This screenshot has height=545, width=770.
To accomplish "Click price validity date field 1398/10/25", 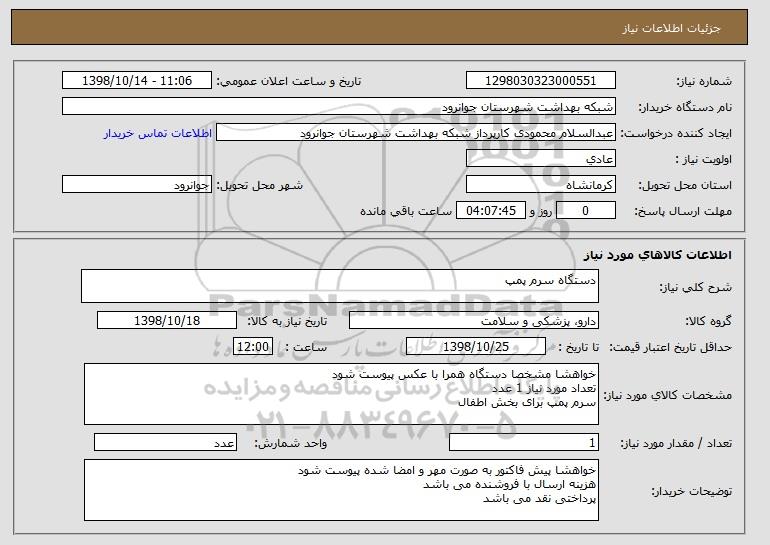I will coord(476,347).
